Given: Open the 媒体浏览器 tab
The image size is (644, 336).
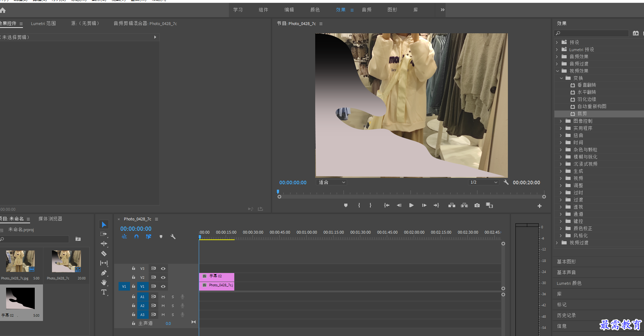Looking at the screenshot, I should coord(50,219).
